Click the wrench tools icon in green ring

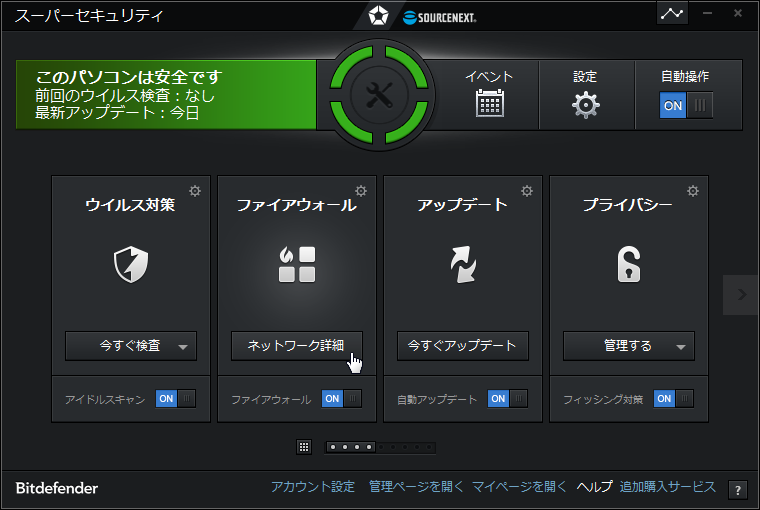click(x=380, y=95)
